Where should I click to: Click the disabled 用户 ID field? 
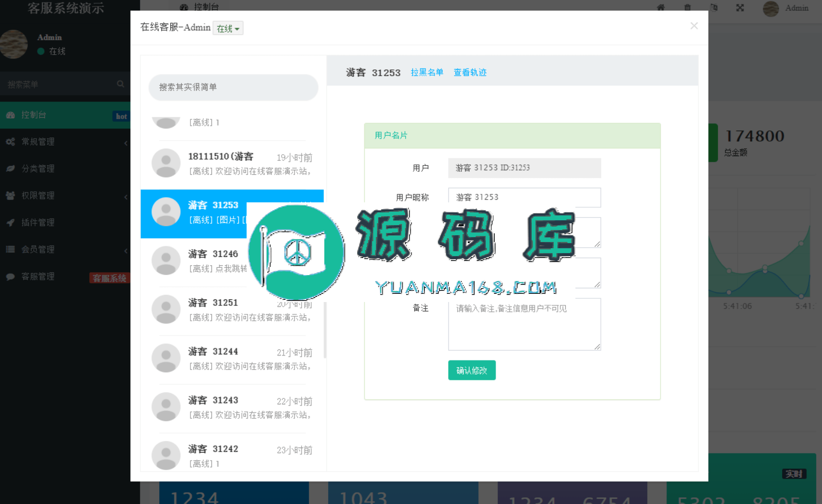click(x=524, y=168)
